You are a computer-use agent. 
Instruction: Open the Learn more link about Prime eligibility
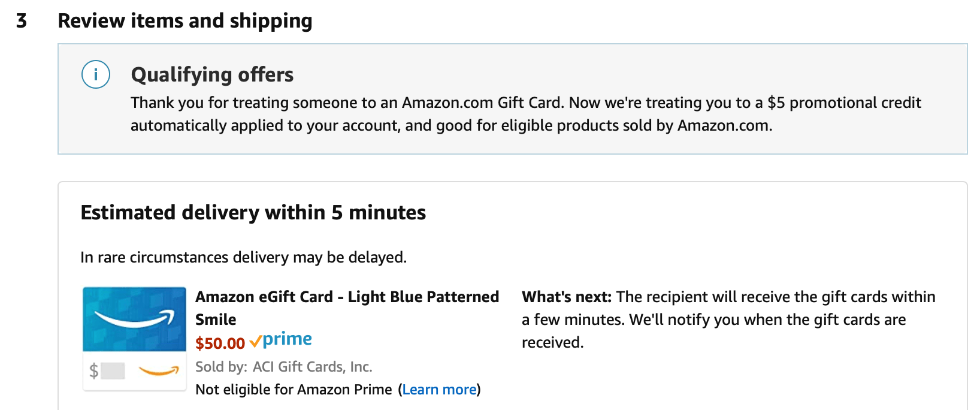tap(439, 389)
